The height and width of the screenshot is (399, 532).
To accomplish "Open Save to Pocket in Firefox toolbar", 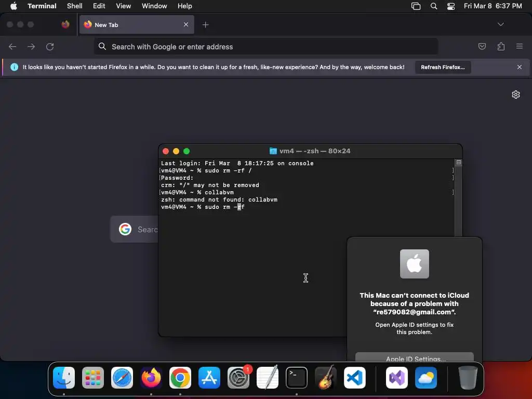I will pyautogui.click(x=482, y=46).
